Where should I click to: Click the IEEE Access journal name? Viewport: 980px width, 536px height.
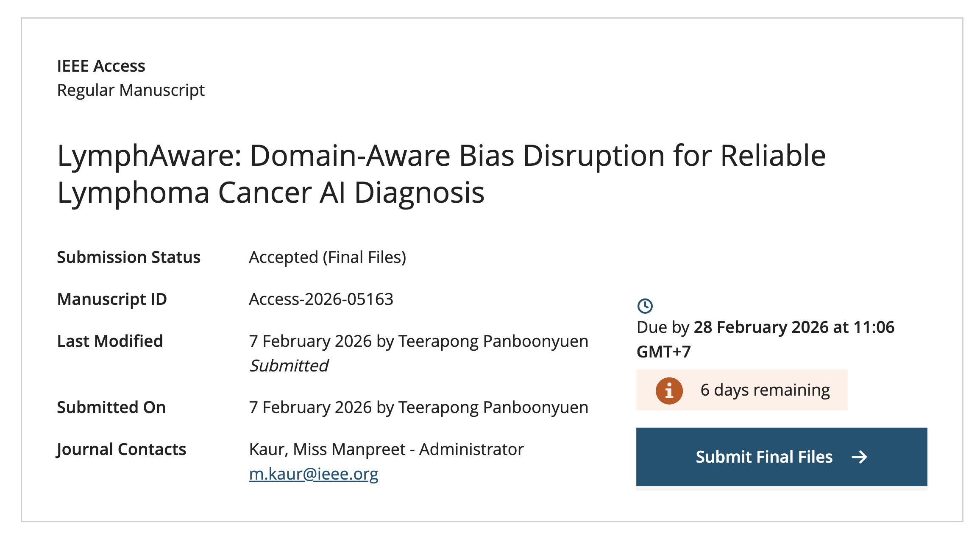point(101,66)
